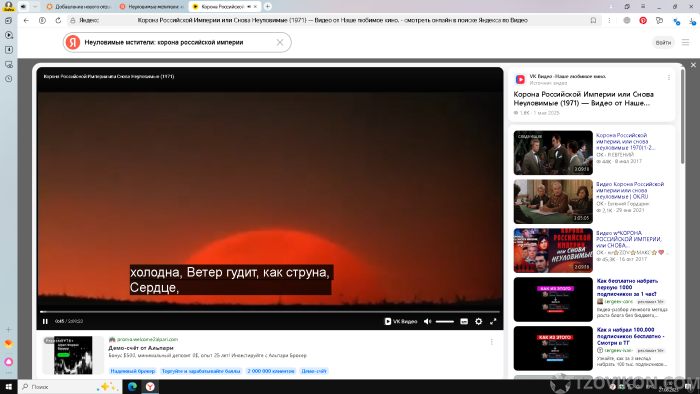Screen dimensions: 700x394
Task: Enter fullscreen video mode
Action: coord(493,321)
